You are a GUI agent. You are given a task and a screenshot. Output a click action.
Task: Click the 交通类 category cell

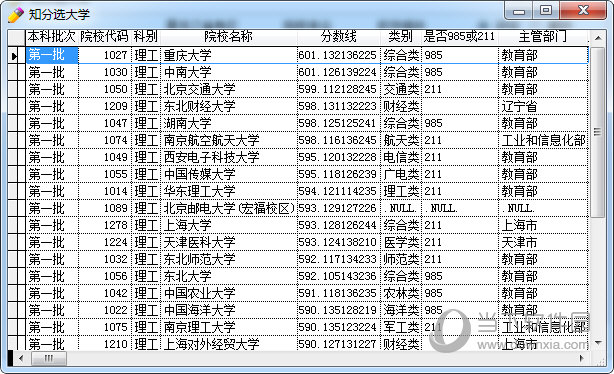point(401,89)
